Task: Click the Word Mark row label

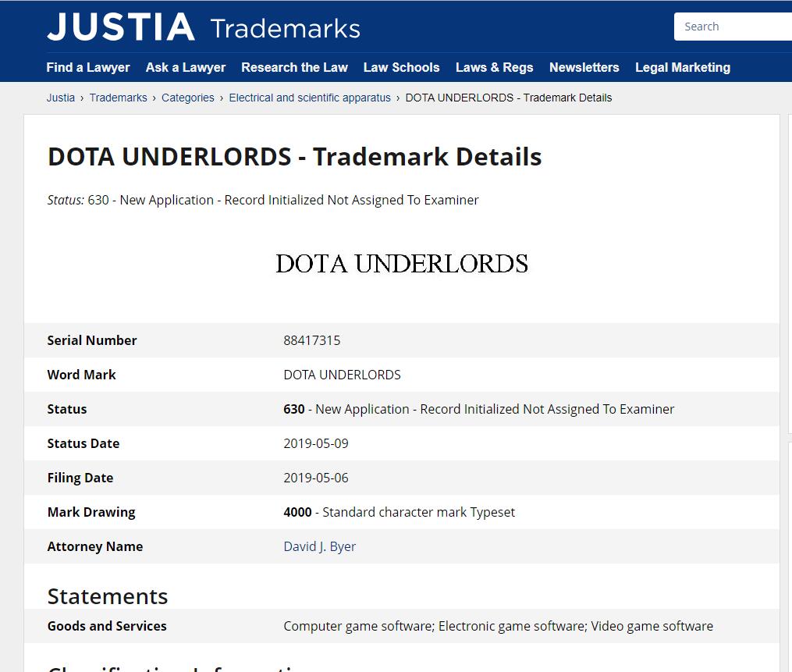Action: [82, 375]
